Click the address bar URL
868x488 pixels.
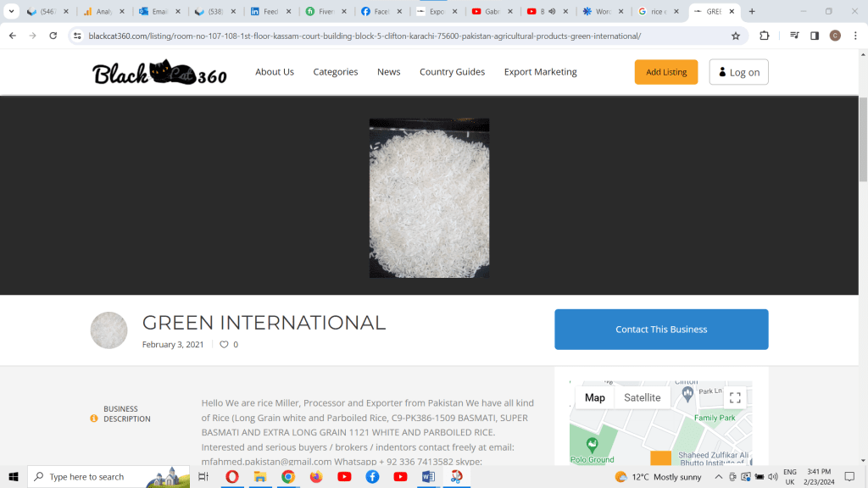[x=364, y=36]
